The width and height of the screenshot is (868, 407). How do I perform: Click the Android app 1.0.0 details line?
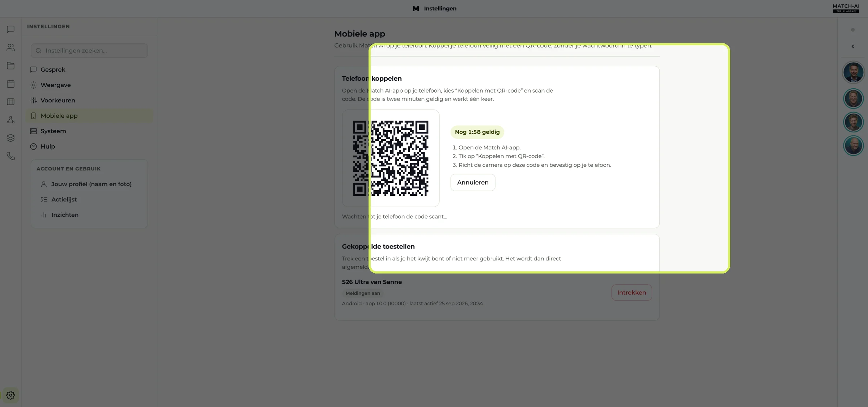pyautogui.click(x=412, y=304)
